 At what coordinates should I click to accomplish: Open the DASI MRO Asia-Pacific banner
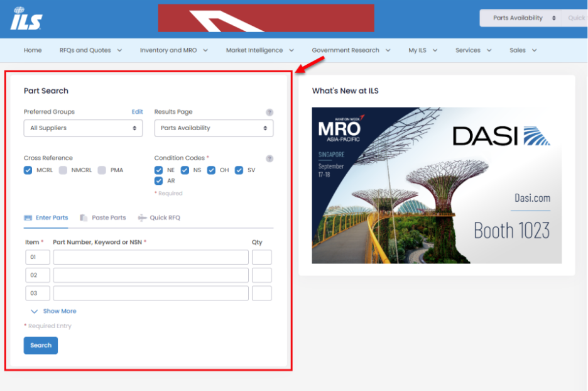pyautogui.click(x=437, y=185)
